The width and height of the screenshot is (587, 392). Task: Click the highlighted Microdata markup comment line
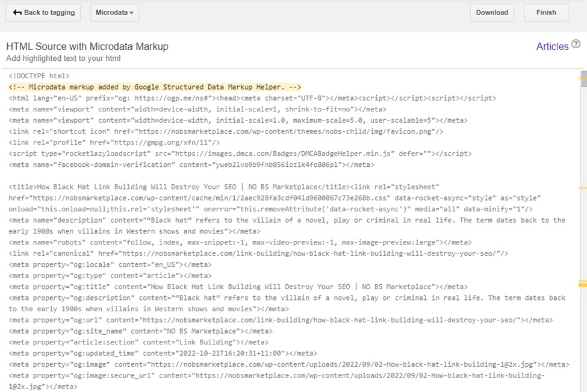tap(155, 87)
